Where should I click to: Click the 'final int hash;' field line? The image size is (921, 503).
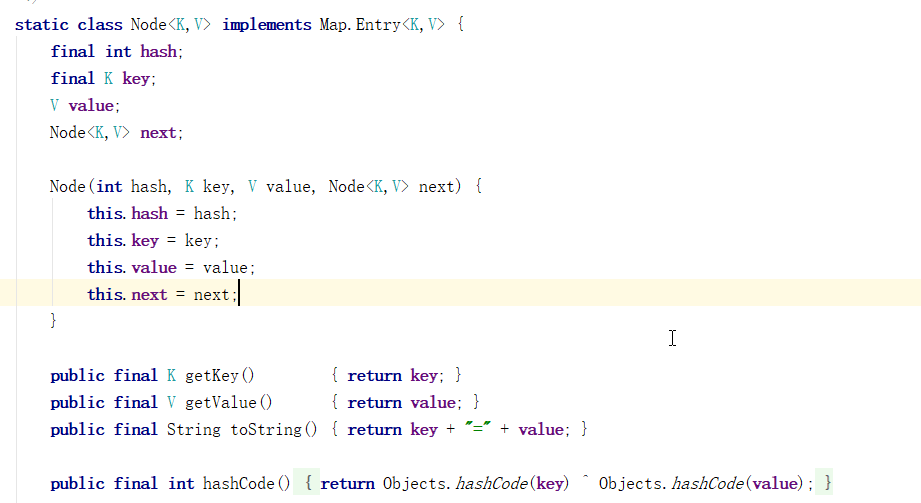click(x=117, y=52)
